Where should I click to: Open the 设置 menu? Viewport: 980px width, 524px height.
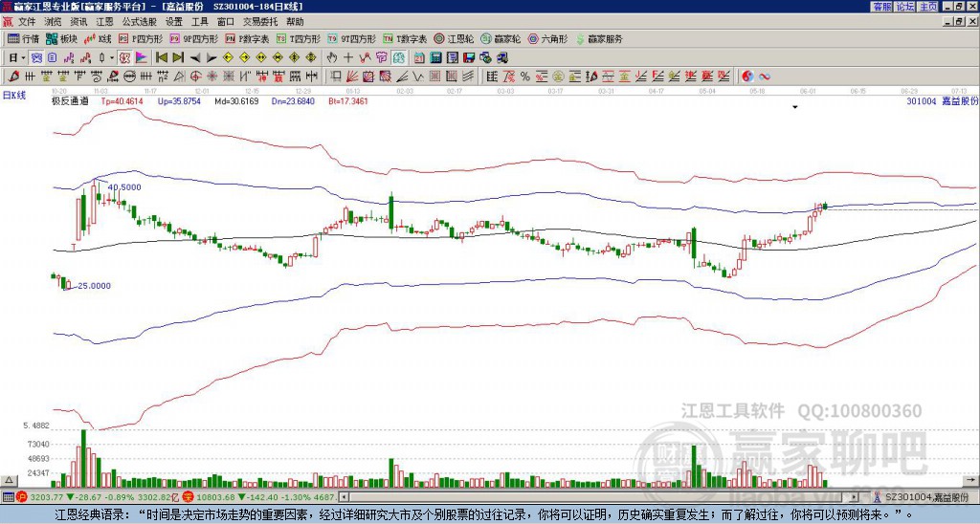tap(174, 22)
